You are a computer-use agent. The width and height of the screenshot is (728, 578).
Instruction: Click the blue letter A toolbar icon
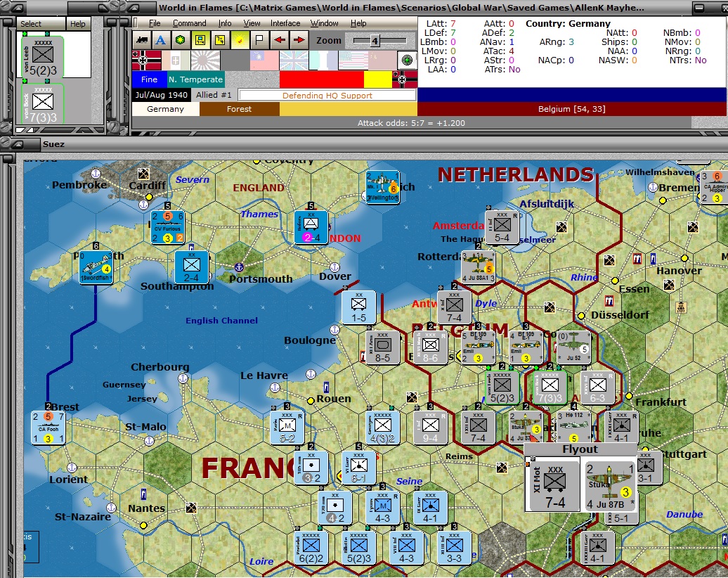click(161, 40)
